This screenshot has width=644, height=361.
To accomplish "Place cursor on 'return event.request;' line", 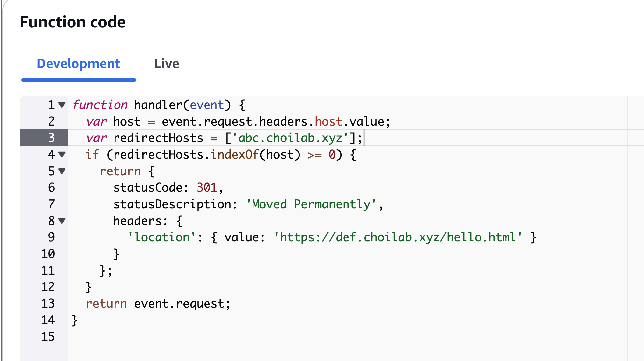I will click(158, 304).
